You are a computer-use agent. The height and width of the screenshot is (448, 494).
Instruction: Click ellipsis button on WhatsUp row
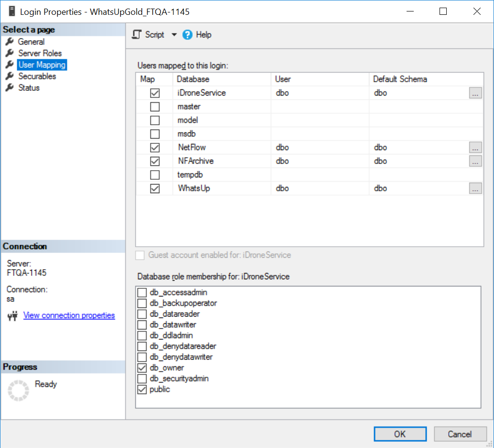(x=475, y=188)
